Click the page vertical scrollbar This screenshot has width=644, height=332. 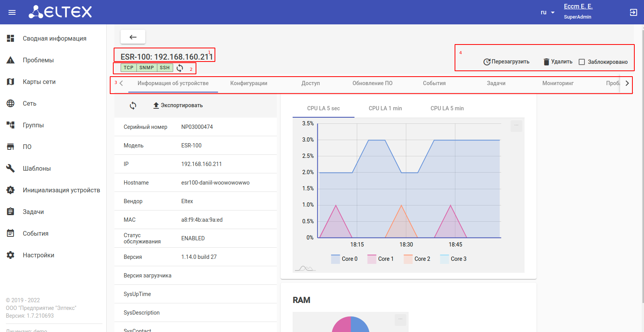[x=642, y=166]
